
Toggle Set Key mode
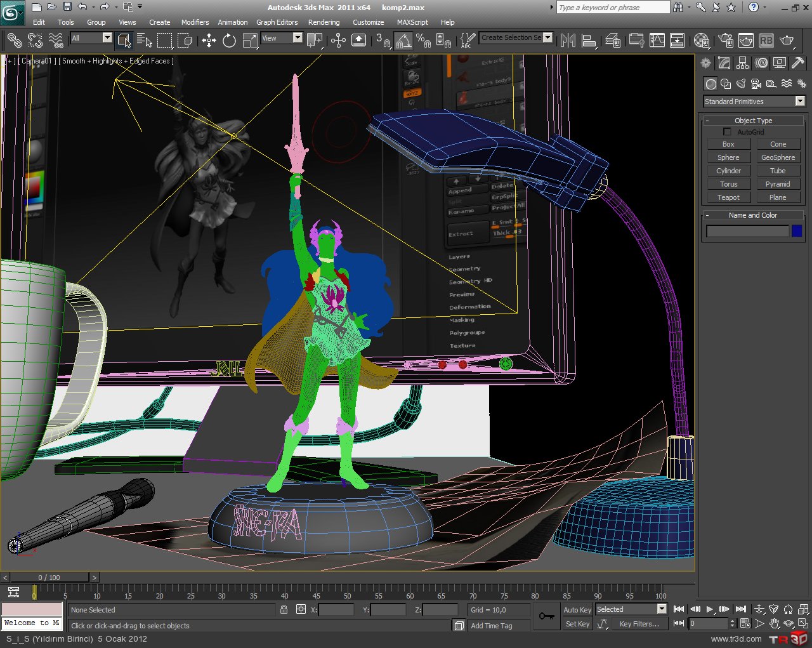pos(577,625)
